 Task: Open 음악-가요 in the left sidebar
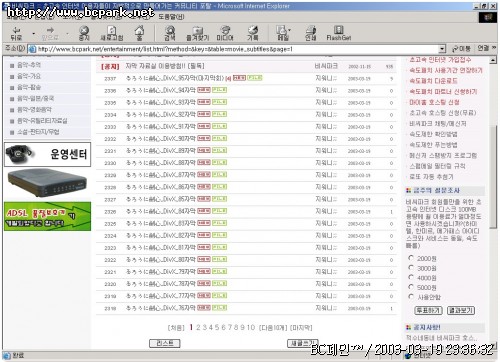click(29, 76)
